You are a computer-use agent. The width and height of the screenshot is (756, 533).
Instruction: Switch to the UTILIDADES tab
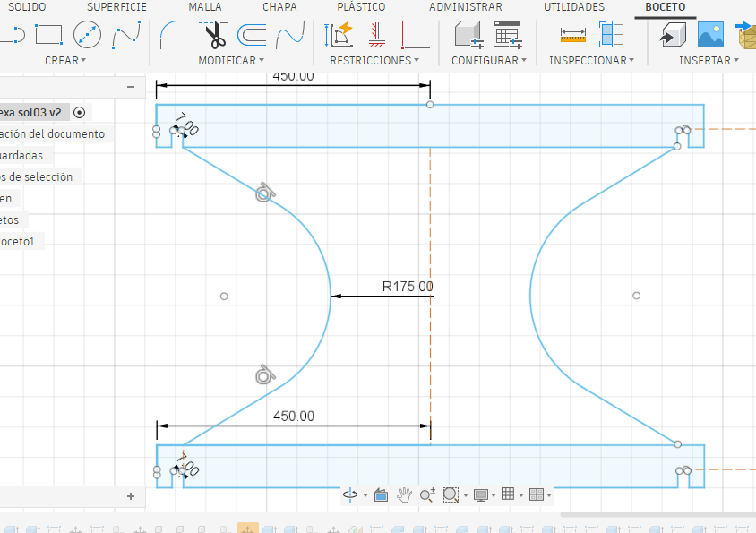[574, 7]
